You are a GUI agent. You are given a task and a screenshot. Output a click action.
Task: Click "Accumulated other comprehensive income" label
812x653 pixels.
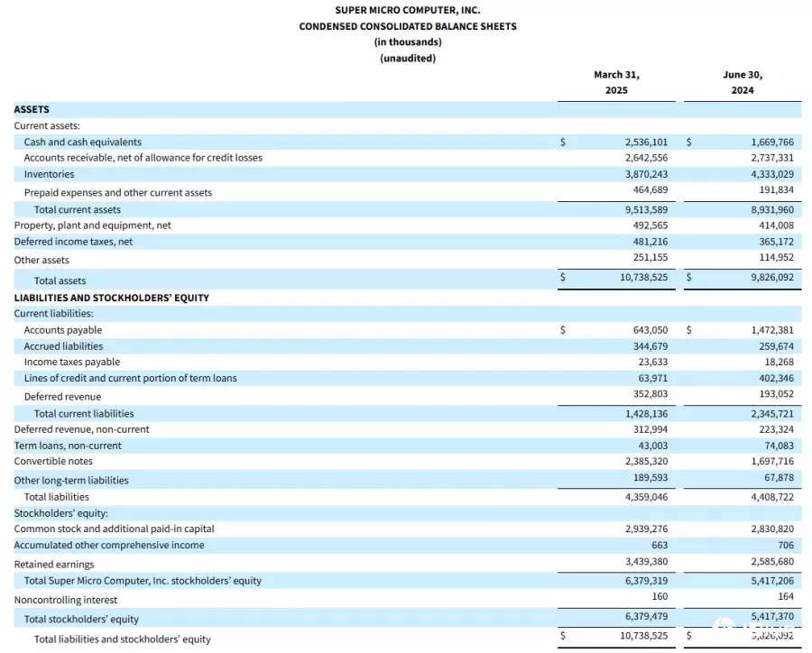[109, 545]
